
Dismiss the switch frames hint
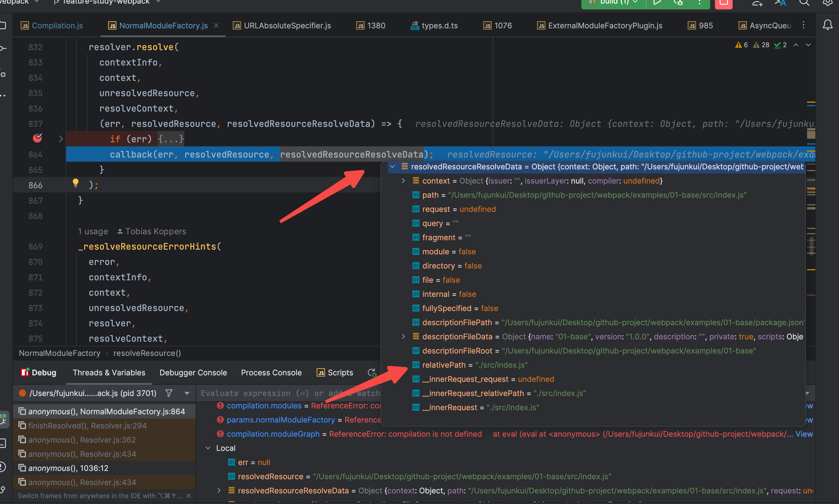[189, 495]
